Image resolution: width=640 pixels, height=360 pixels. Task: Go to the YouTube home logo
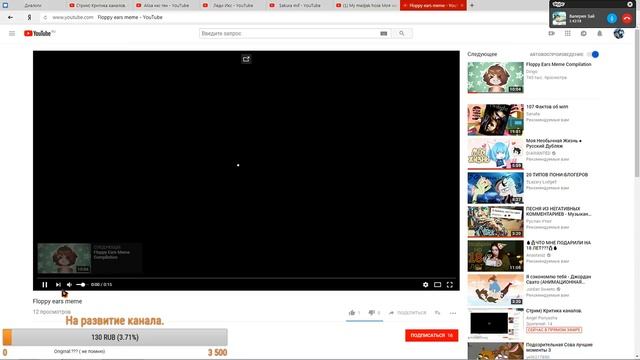(39, 33)
